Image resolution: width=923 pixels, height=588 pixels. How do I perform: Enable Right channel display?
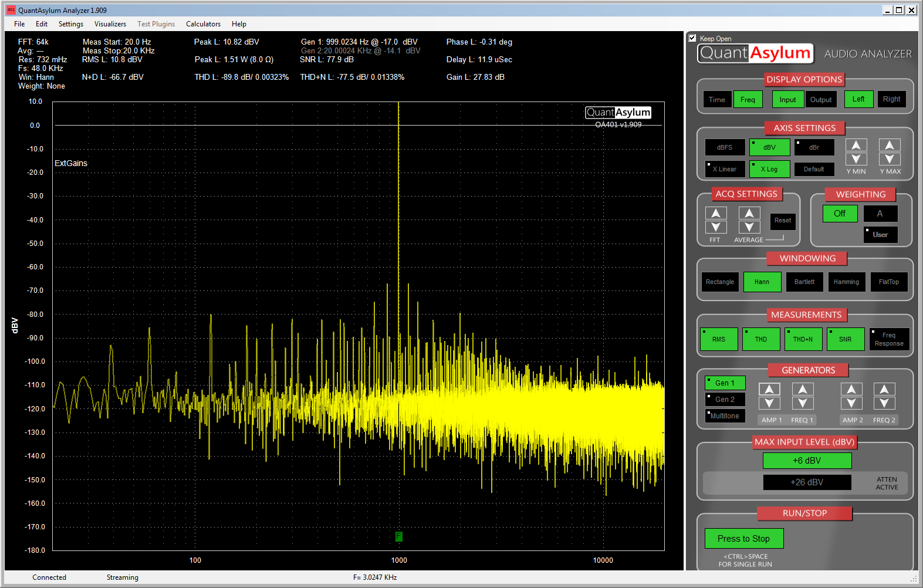coord(891,99)
